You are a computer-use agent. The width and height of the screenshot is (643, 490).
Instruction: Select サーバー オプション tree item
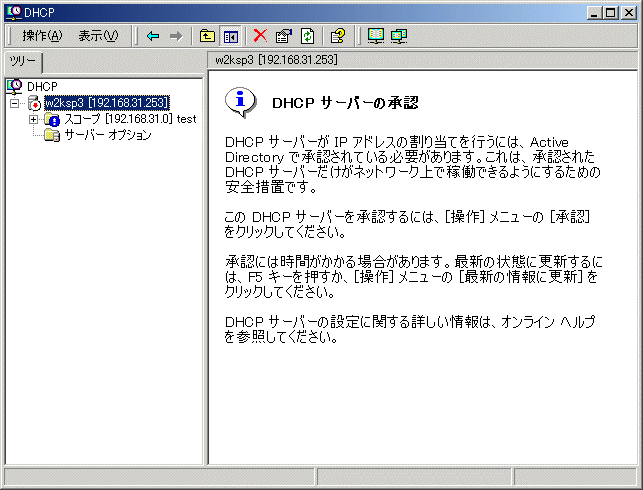[x=108, y=135]
